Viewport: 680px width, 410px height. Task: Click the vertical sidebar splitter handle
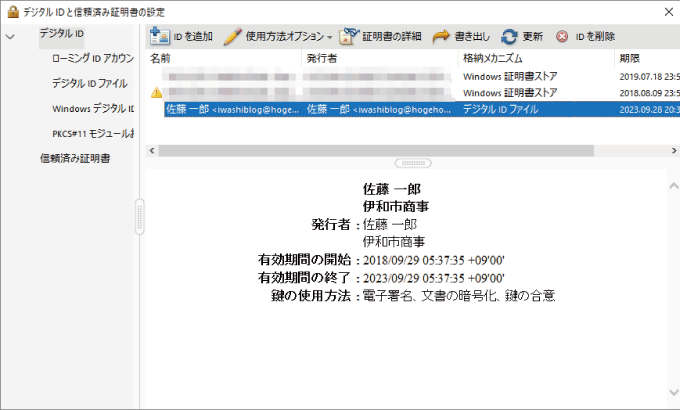pos(139,216)
